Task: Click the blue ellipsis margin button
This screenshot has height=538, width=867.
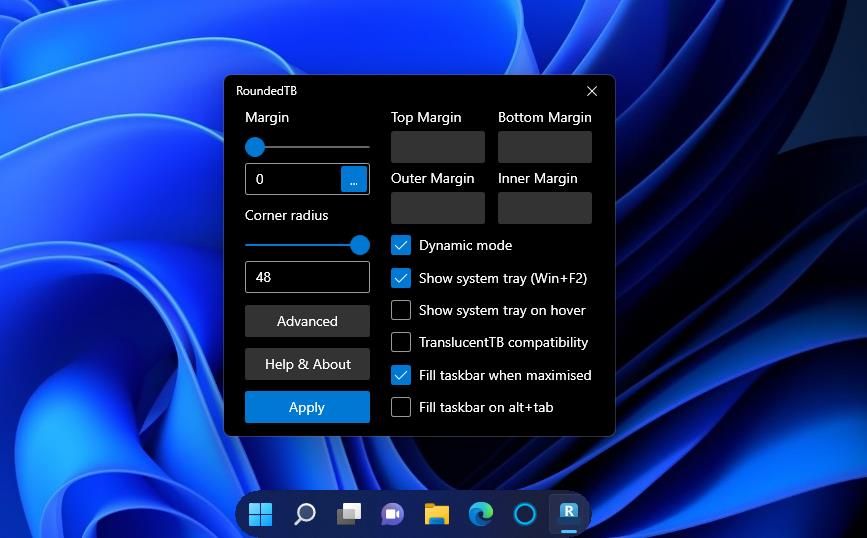Action: tap(354, 179)
